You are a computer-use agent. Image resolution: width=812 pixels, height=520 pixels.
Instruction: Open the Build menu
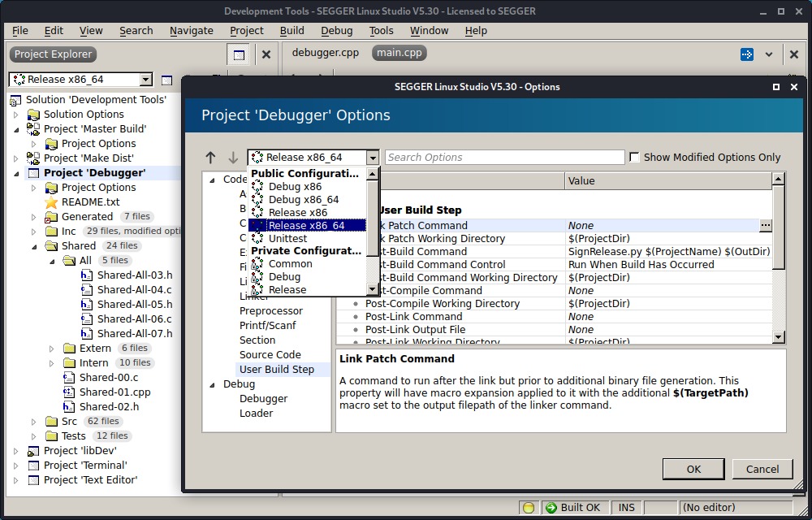click(x=292, y=31)
